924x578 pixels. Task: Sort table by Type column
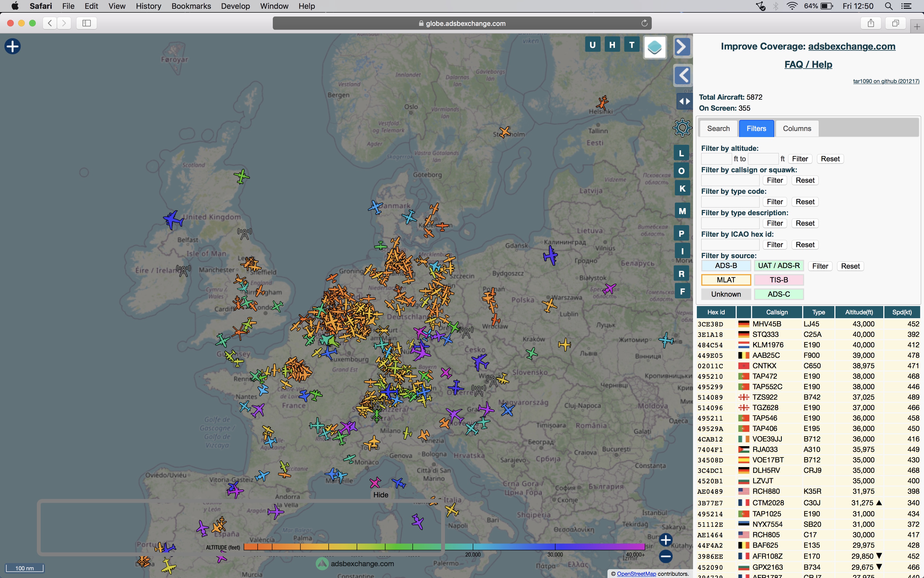click(818, 312)
